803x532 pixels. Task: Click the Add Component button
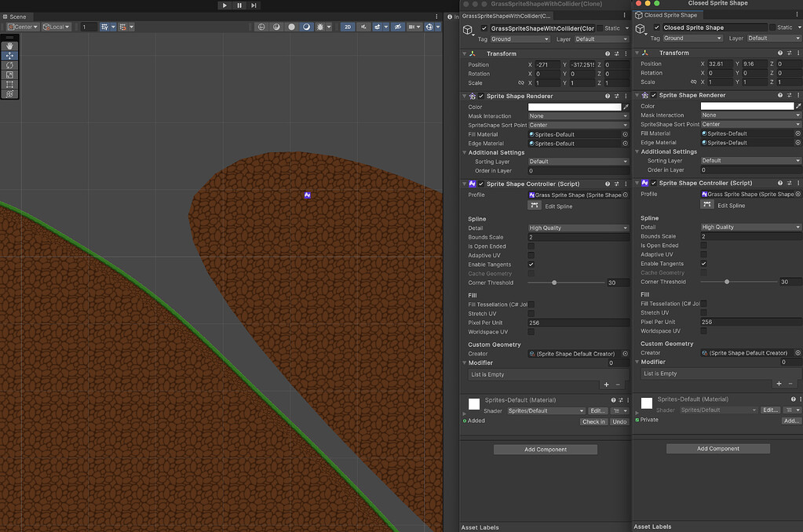545,449
